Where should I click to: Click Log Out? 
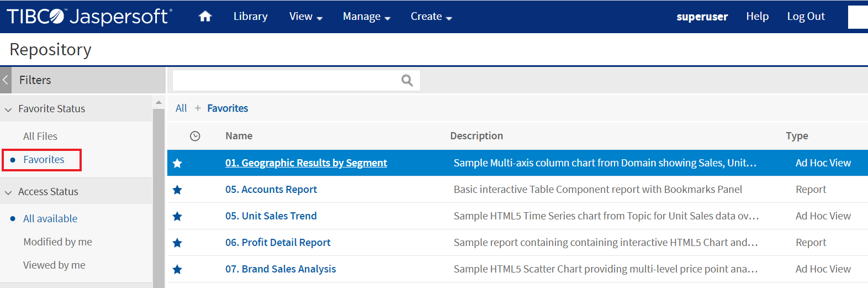tap(806, 17)
